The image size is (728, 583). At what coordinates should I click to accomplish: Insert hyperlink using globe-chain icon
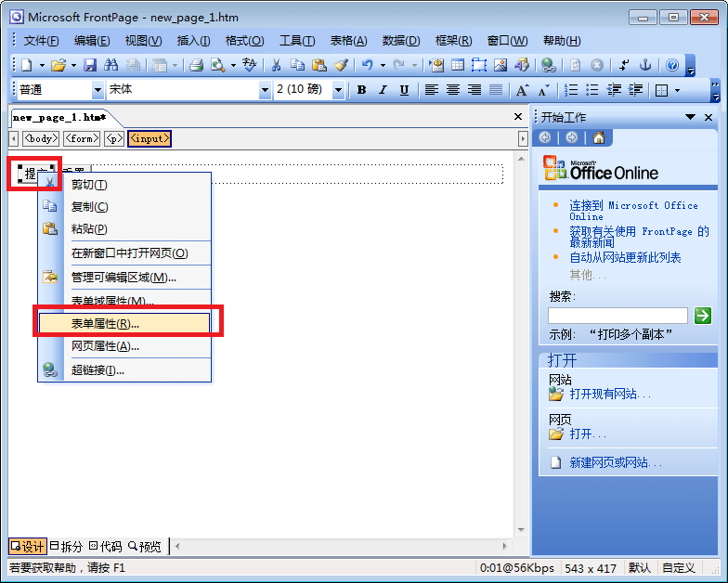pyautogui.click(x=549, y=65)
